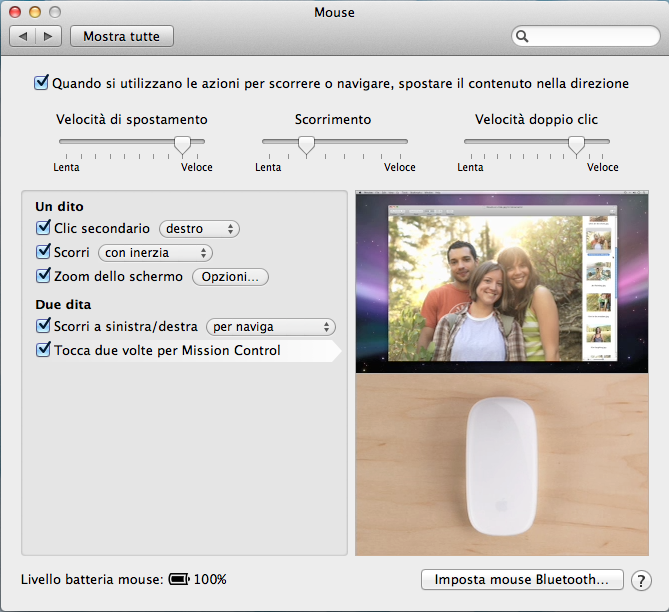Viewport: 669px width, 612px height.
Task: Click the 'Velocità doppio clic' title
Action: pos(536,119)
